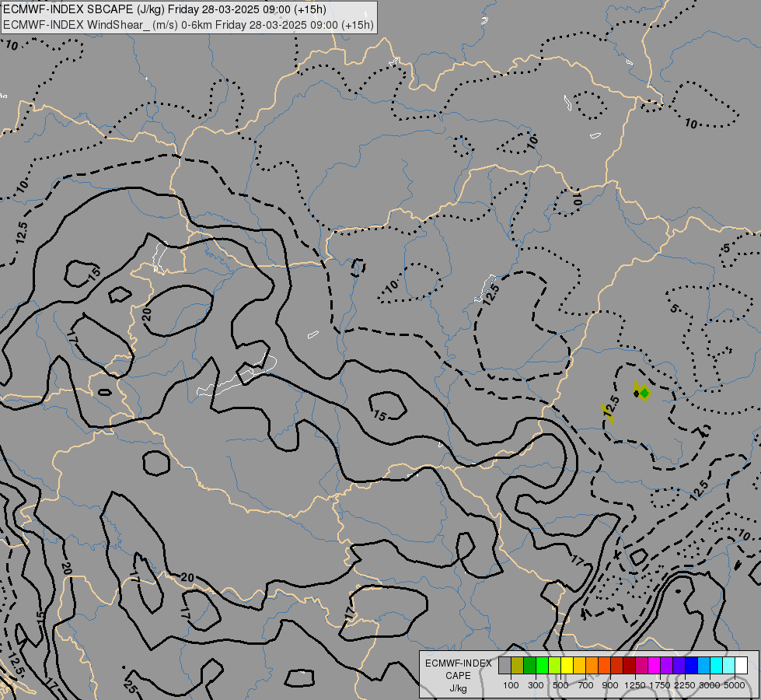Select the white legend swatch above 5000
The image size is (761, 700).
pyautogui.click(x=742, y=666)
